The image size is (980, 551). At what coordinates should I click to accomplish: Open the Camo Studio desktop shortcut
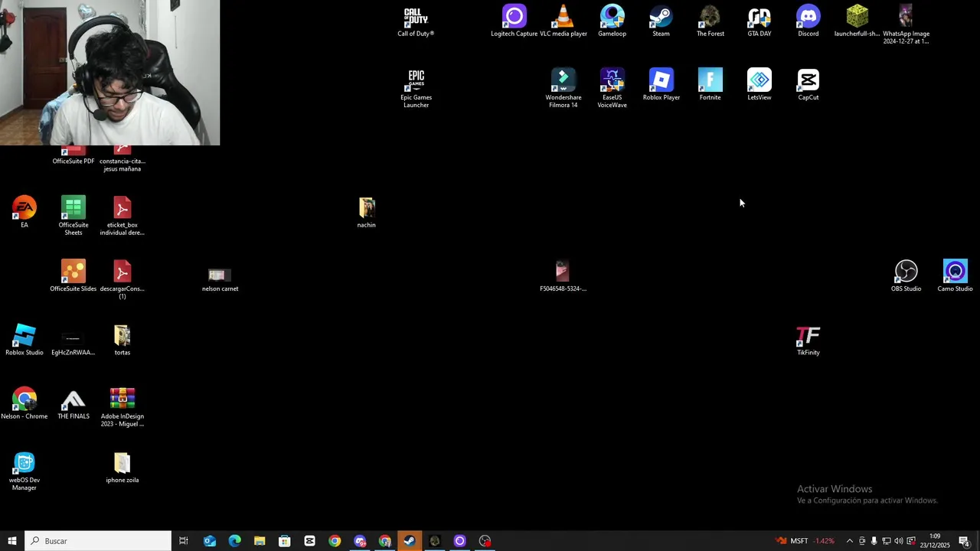955,275
